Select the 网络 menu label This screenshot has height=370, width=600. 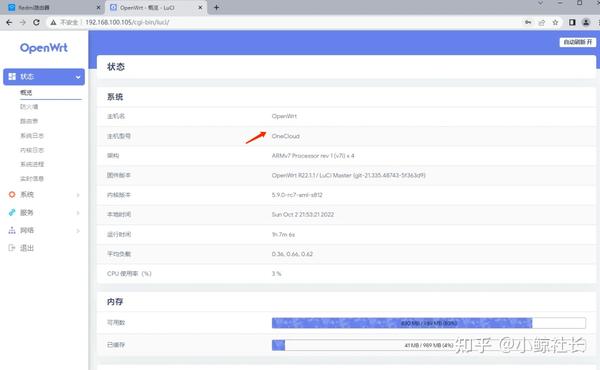tap(27, 230)
